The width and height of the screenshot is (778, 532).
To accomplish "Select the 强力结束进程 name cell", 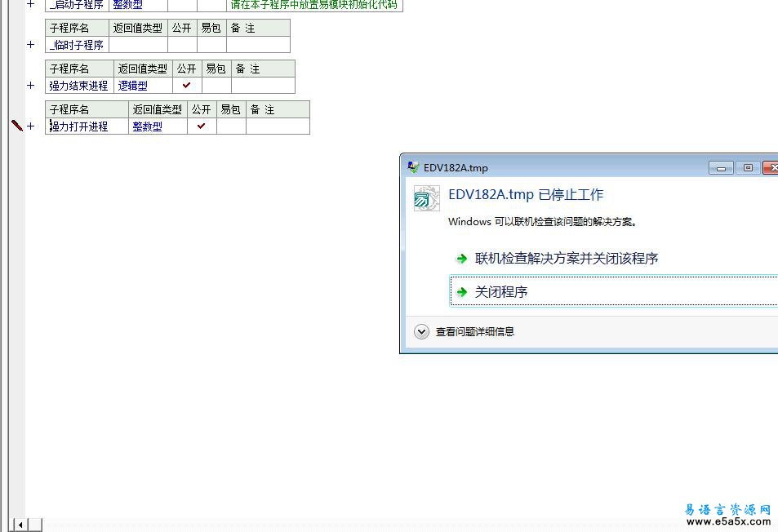I will click(79, 86).
